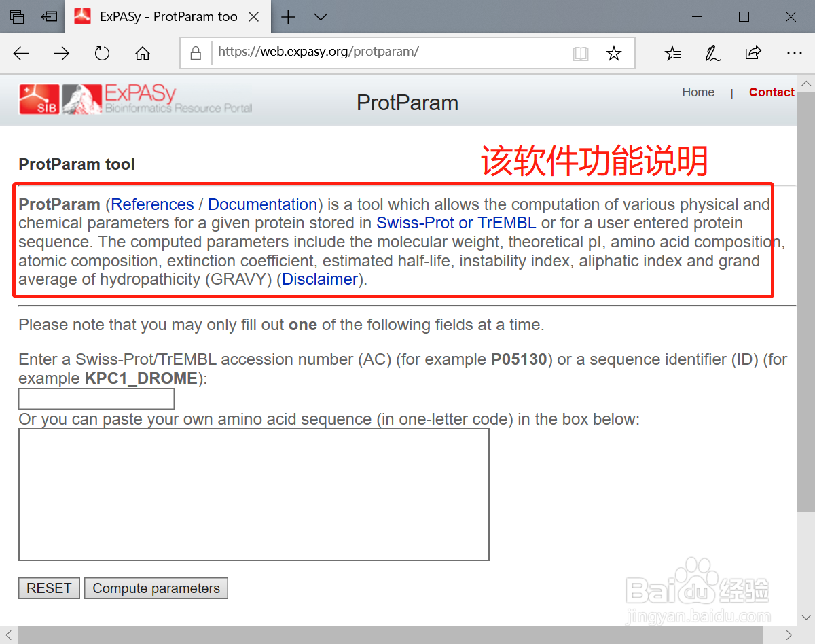Click the example accession 'P05130'

pos(519,359)
